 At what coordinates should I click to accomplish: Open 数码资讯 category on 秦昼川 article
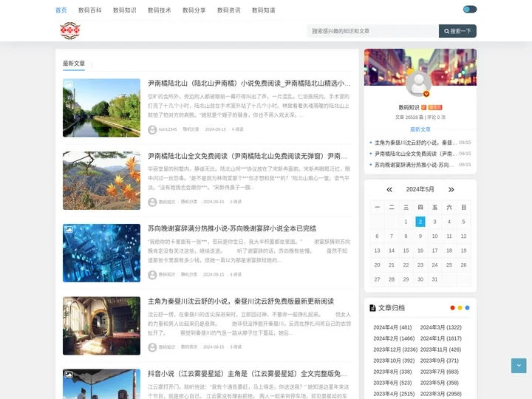[189, 347]
